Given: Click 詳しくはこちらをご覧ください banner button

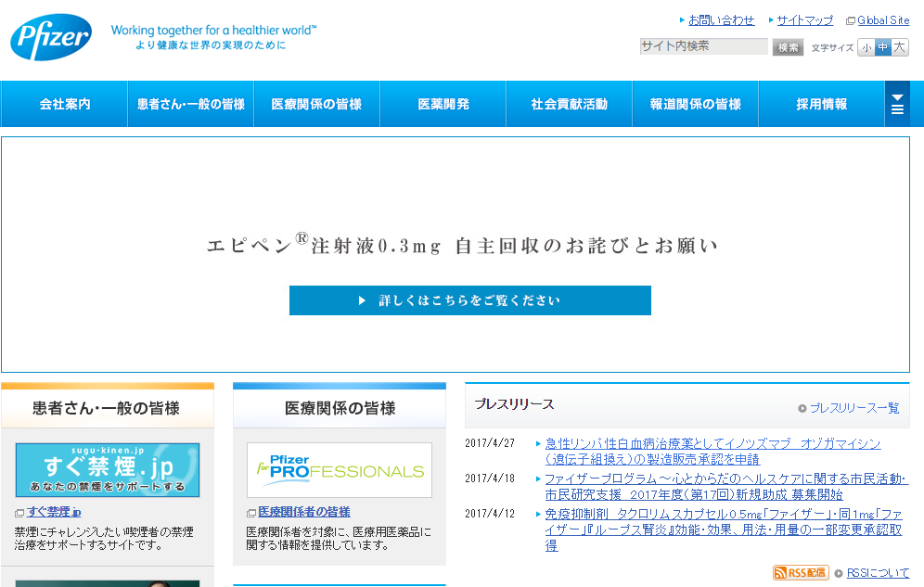Looking at the screenshot, I should [x=470, y=300].
